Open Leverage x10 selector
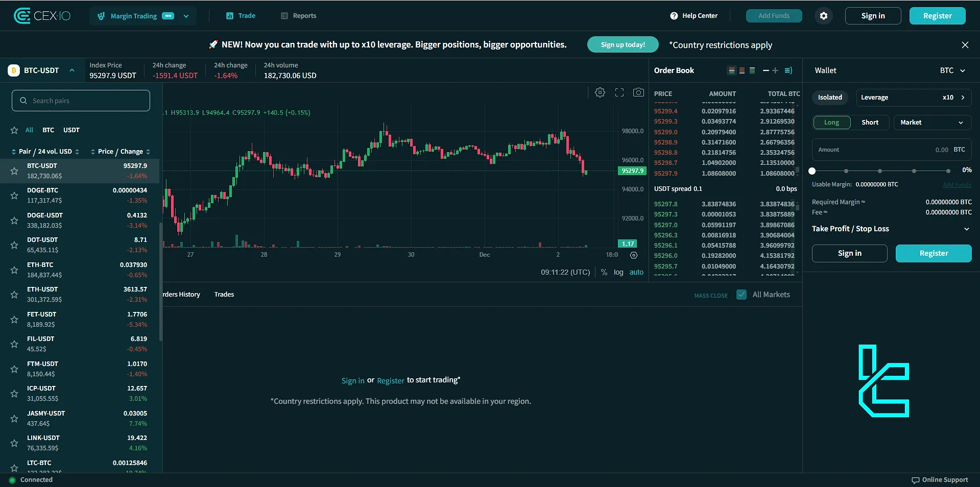 click(x=914, y=98)
